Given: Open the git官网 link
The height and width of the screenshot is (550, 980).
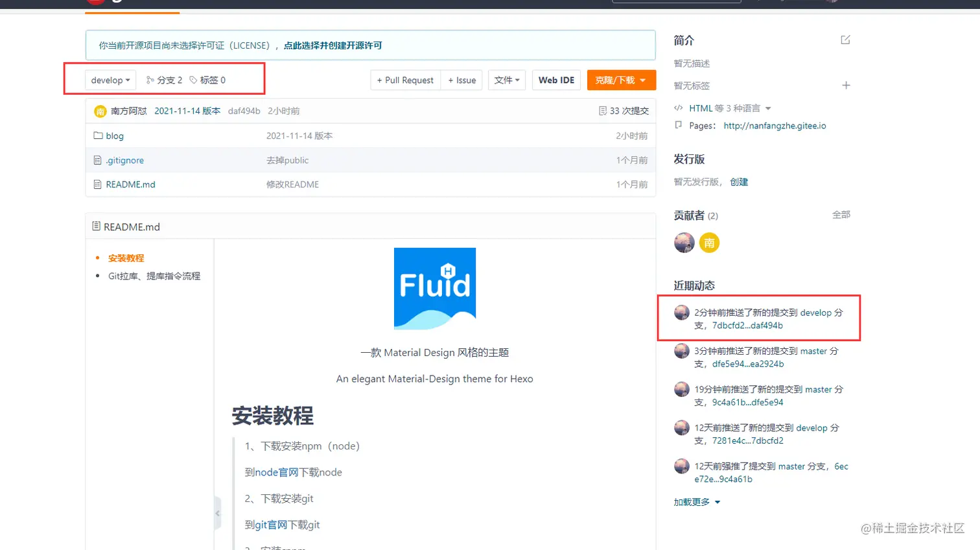Looking at the screenshot, I should coord(271,525).
